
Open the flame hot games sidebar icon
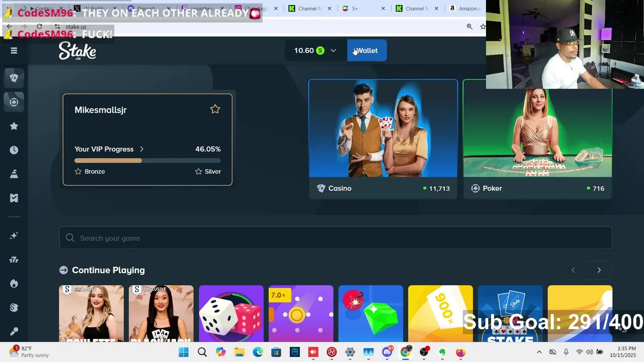point(14,284)
